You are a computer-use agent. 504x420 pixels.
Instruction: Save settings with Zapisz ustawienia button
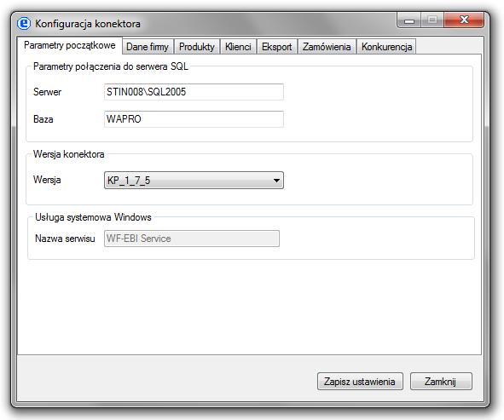point(360,382)
